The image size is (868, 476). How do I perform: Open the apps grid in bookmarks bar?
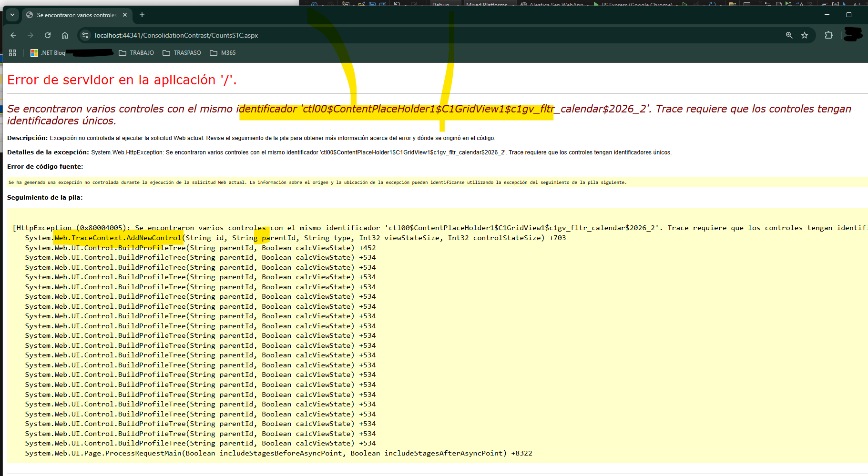(12, 53)
